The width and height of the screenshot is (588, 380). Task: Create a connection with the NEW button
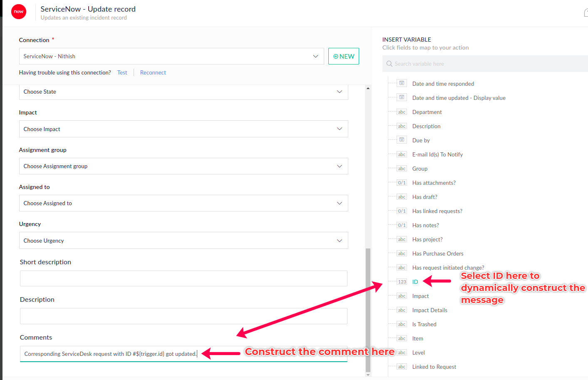tap(344, 56)
